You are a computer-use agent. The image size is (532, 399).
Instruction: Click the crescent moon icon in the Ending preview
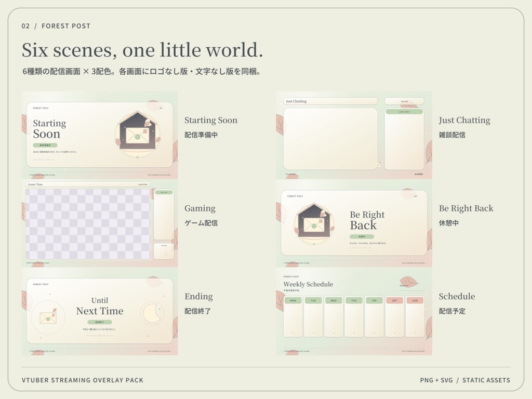[x=152, y=313]
